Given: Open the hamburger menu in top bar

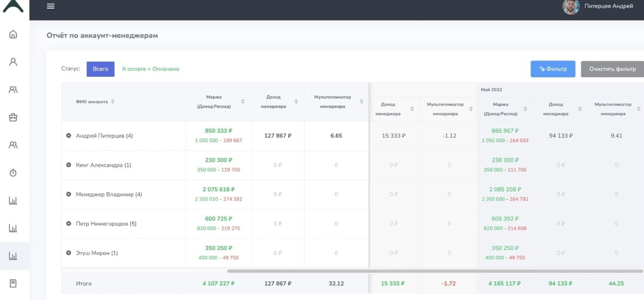Looking at the screenshot, I should click(x=51, y=6).
